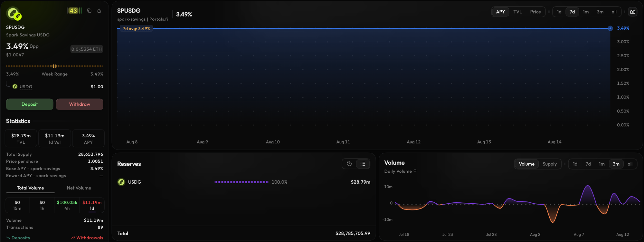Toggle the main chart to TVL
Screen dimensions: 644x242
(517, 12)
